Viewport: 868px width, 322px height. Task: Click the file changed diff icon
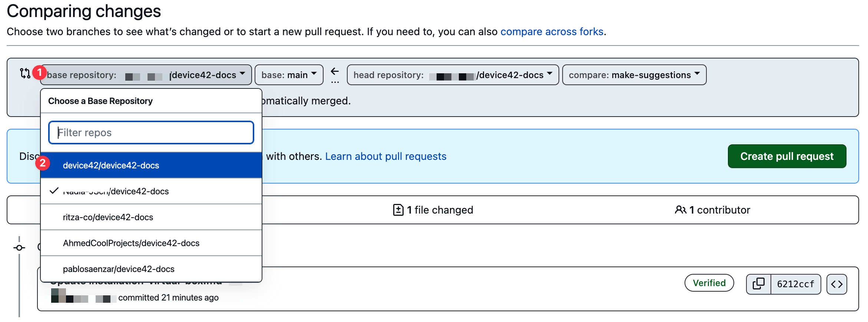tap(398, 210)
